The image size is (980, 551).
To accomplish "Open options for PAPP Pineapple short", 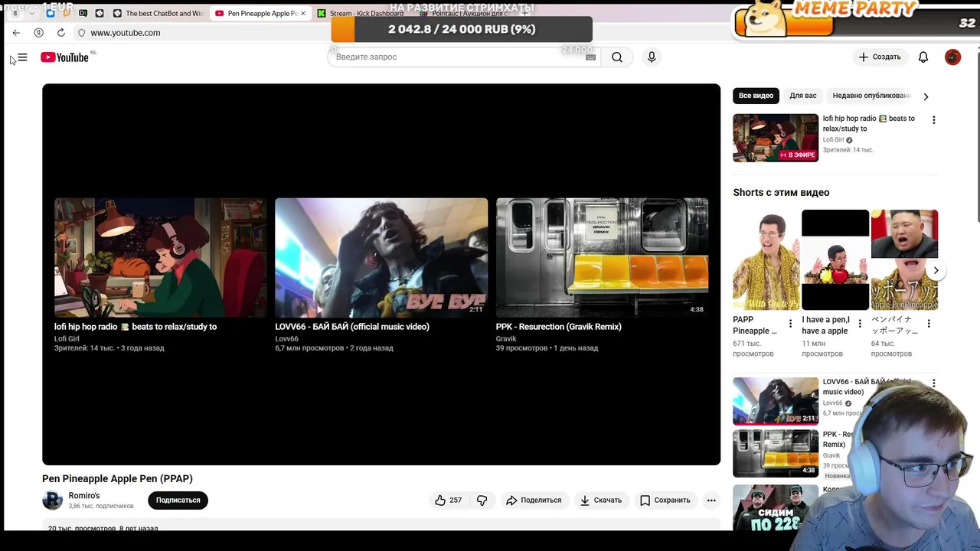I will (791, 324).
